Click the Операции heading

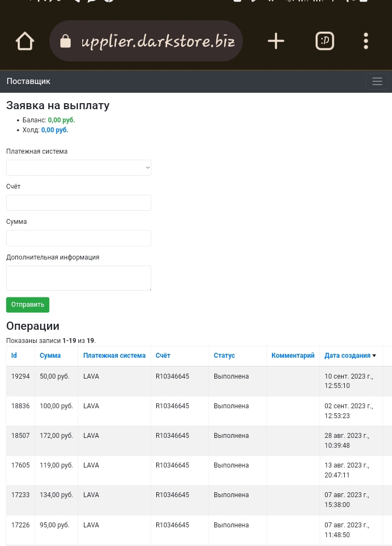(33, 327)
